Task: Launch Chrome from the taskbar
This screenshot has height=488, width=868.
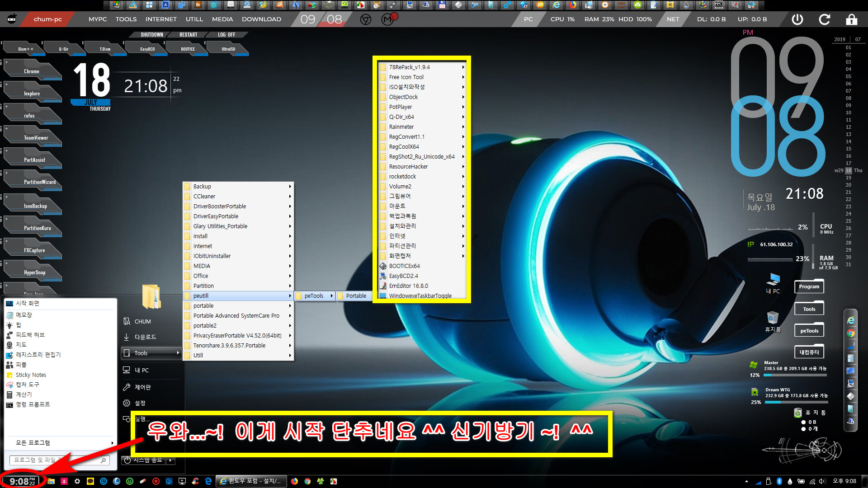Action: (307, 481)
